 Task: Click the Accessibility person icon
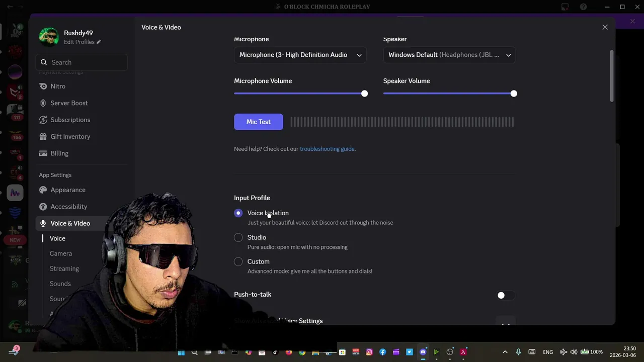(x=43, y=207)
